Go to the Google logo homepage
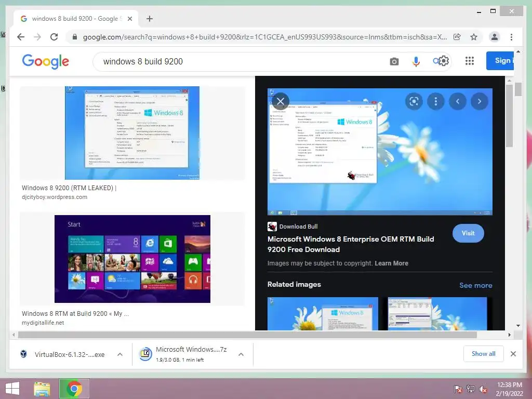The image size is (532, 399). [x=46, y=61]
